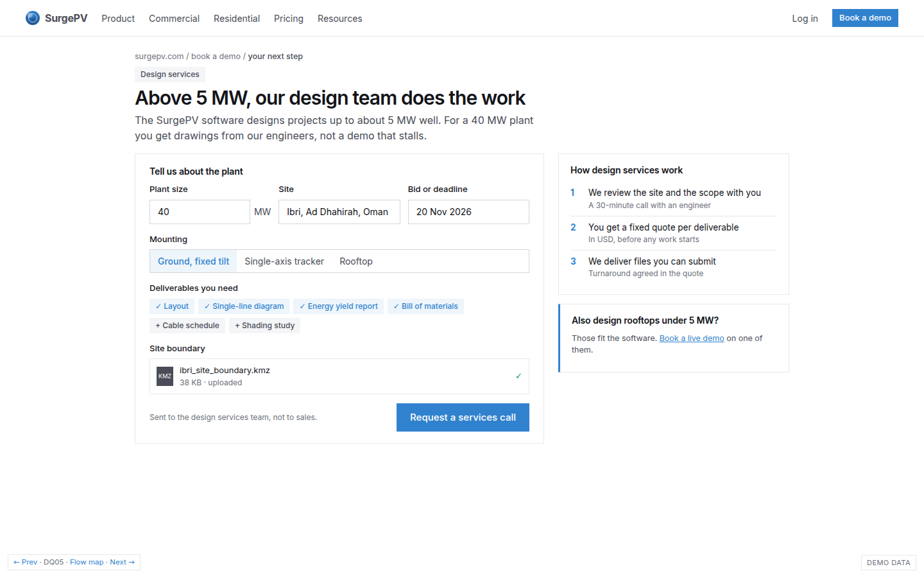Toggle the Bill of materials deliverable

[x=425, y=306]
